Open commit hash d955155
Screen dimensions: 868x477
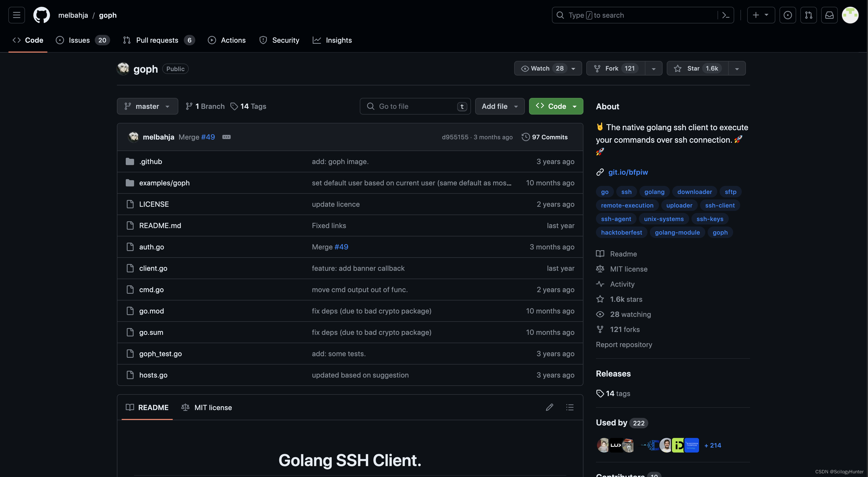(x=455, y=137)
